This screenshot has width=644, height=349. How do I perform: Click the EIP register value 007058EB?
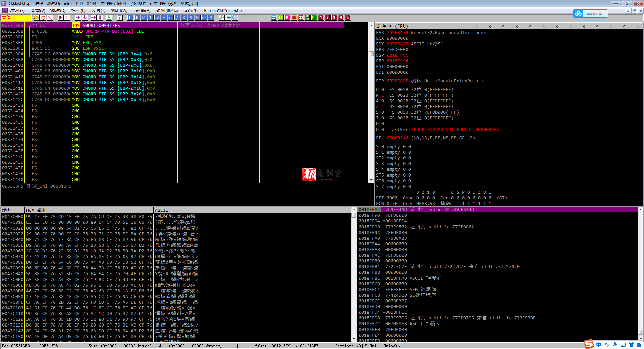[x=397, y=81]
